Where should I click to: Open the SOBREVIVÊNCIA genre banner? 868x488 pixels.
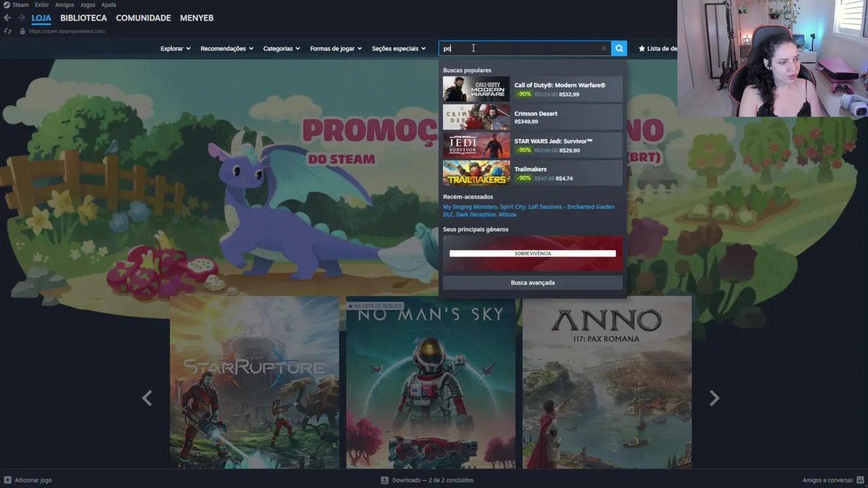[532, 253]
